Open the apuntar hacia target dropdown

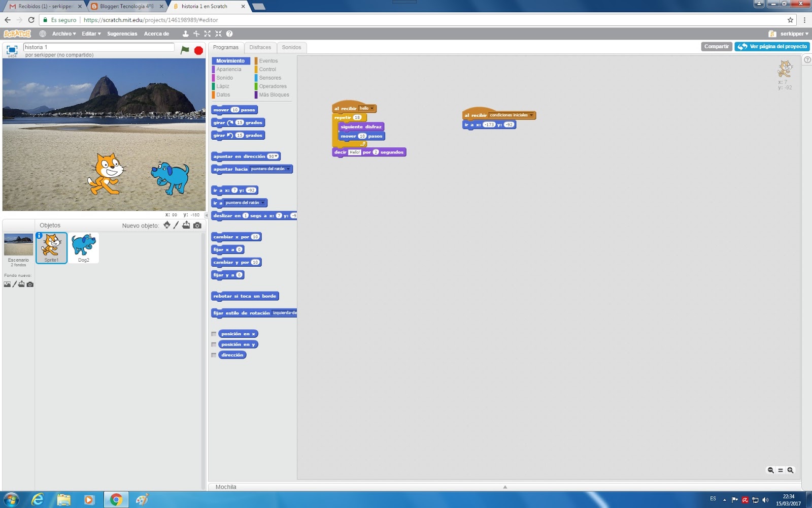[x=289, y=169]
